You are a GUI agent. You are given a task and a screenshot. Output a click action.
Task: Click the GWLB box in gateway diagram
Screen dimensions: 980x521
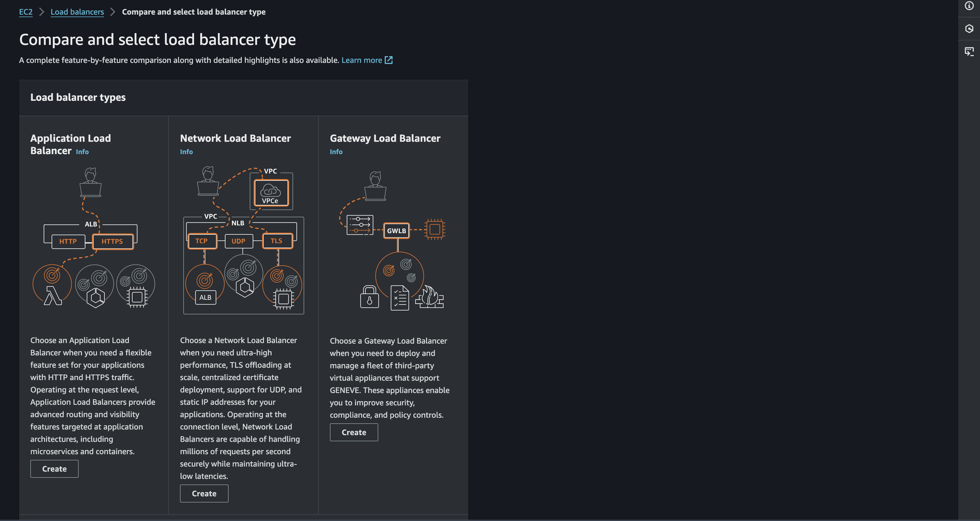pyautogui.click(x=396, y=231)
